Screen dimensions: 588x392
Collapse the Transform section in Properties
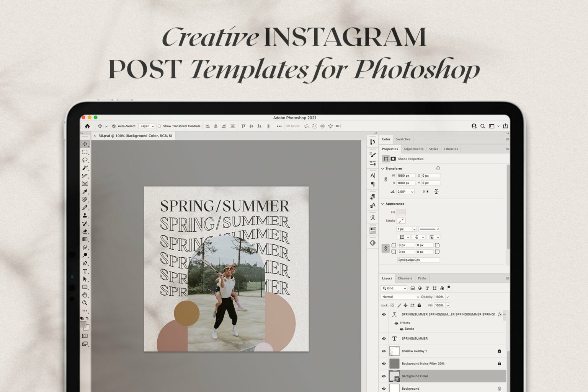click(382, 168)
